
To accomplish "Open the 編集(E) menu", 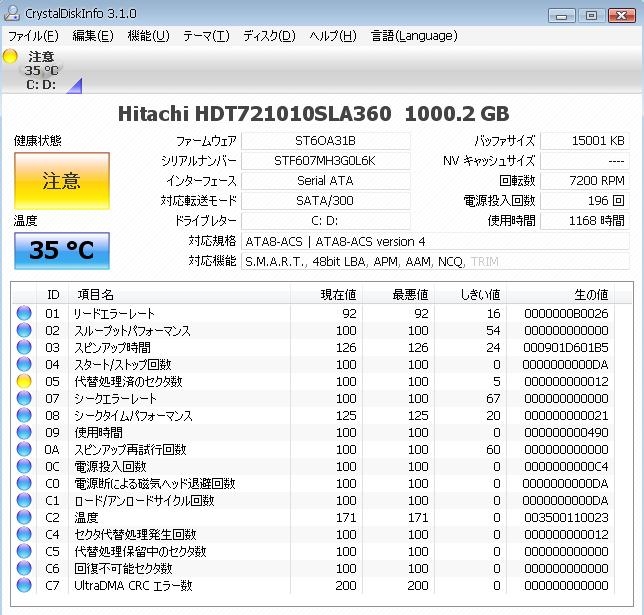I will tap(93, 36).
